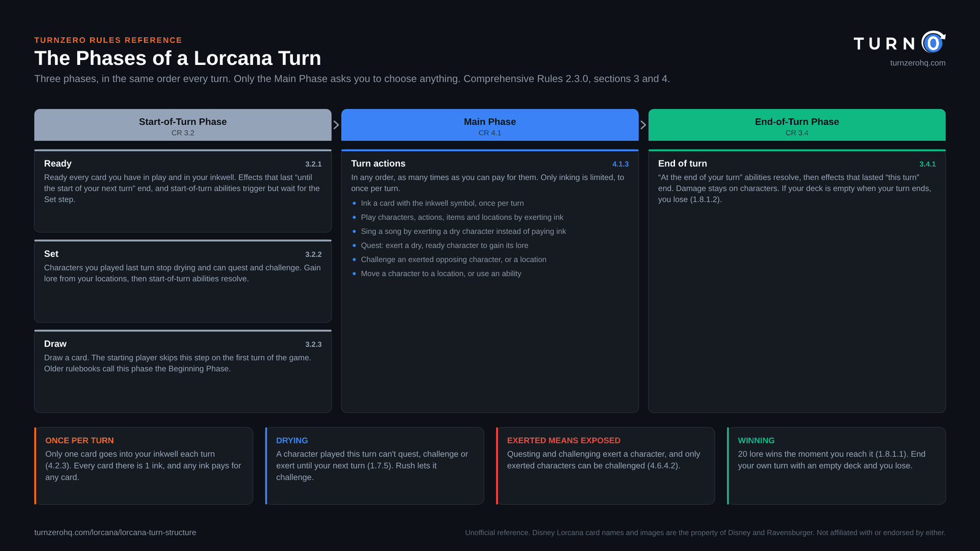
Task: Click the DRYING note card
Action: click(x=374, y=466)
